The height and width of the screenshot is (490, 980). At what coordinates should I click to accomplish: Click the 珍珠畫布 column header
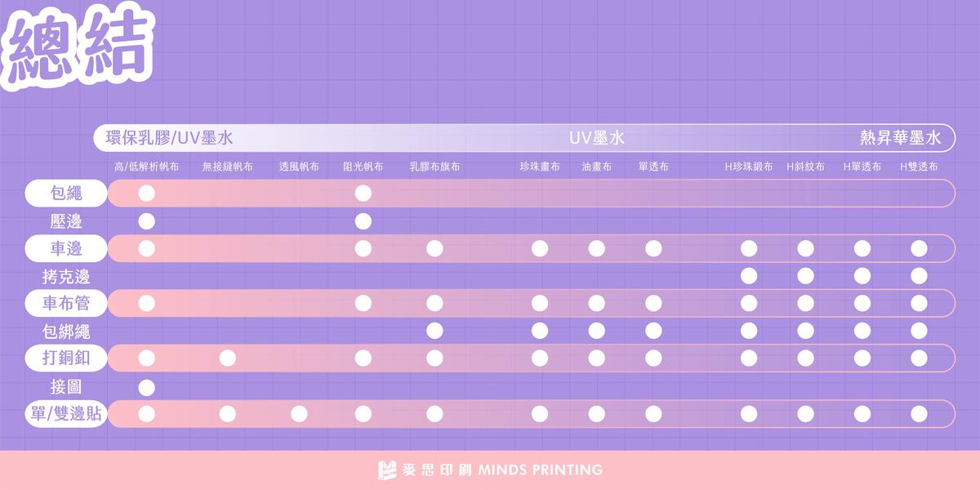(x=540, y=167)
